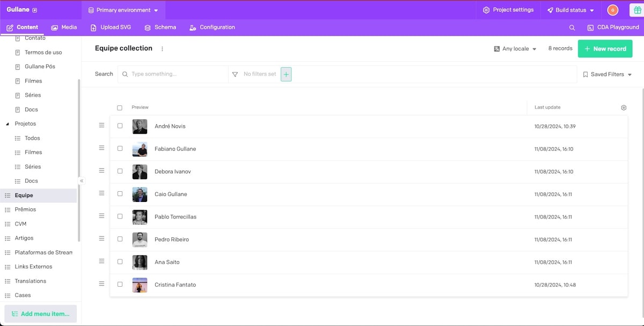644x326 pixels.
Task: Open the Configuration tab
Action: 212,27
